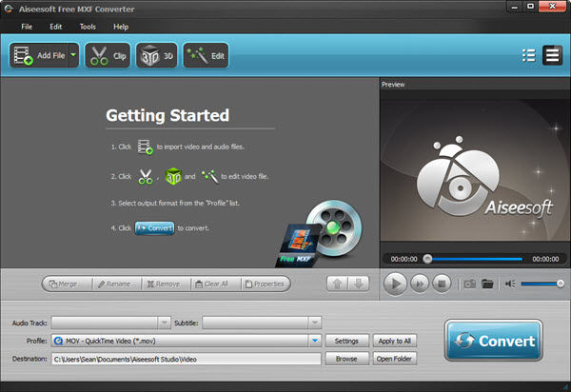Click the green 3D cube icon in step 2
The width and height of the screenshot is (571, 392).
[173, 176]
